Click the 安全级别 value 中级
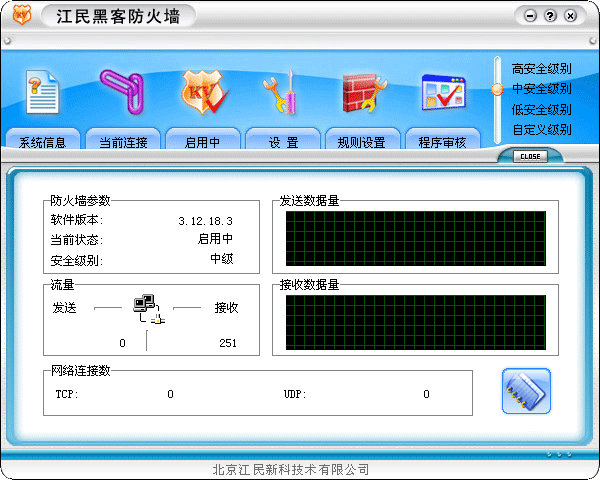 [x=222, y=259]
